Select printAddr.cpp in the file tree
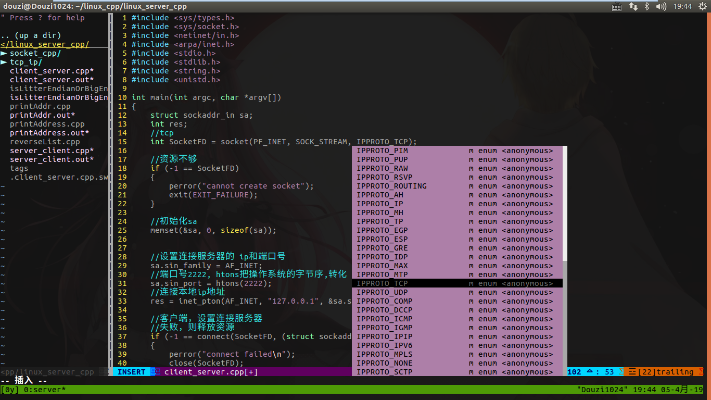Image resolution: width=711 pixels, height=400 pixels. pyautogui.click(x=40, y=105)
